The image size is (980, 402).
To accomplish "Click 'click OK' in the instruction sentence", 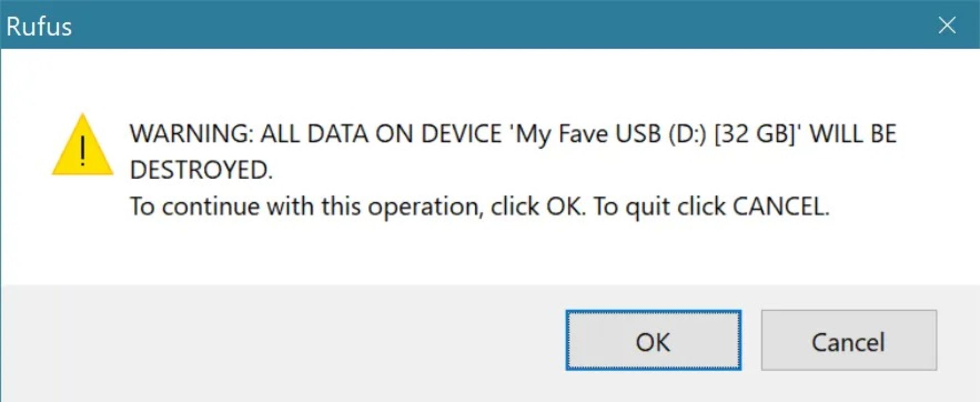I will (538, 207).
